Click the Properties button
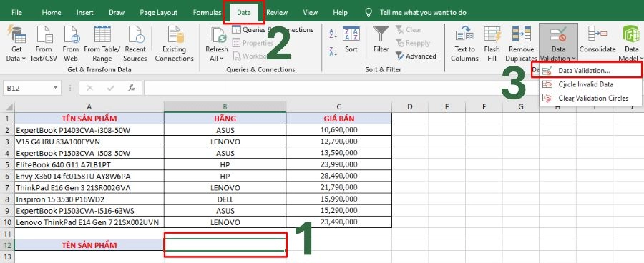644x263 pixels. 253,43
